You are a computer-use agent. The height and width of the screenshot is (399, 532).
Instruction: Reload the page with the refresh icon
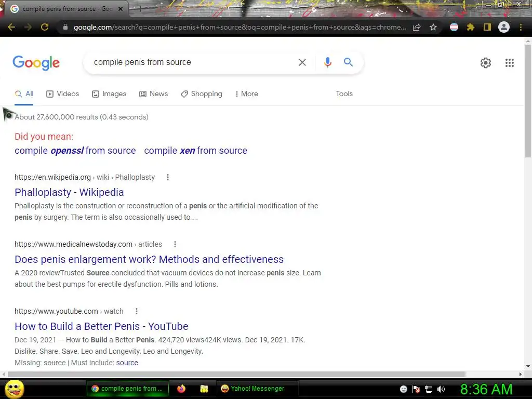pyautogui.click(x=45, y=27)
